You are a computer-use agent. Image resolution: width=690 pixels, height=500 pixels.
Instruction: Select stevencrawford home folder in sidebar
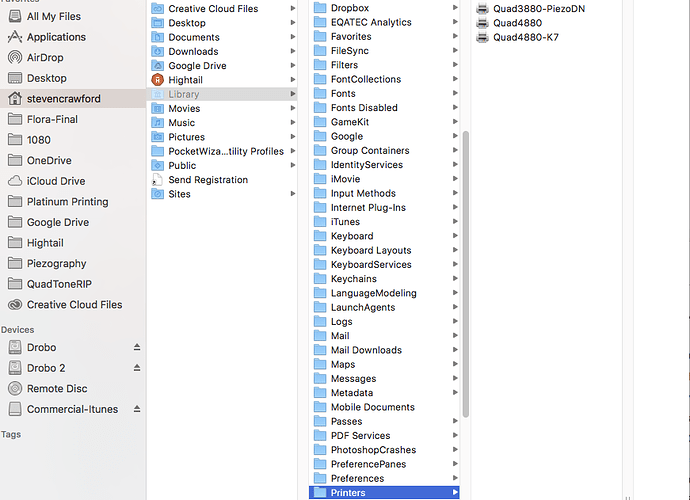tap(73, 99)
